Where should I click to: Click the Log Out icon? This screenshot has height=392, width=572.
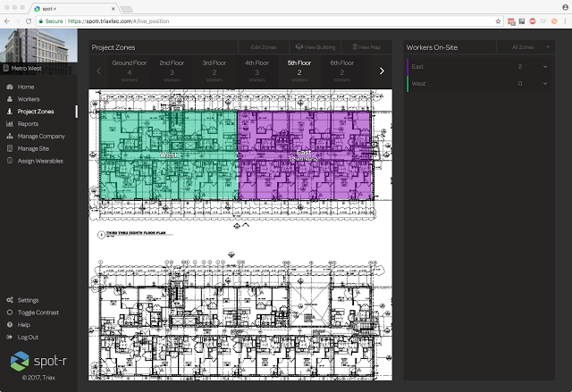tap(10, 337)
